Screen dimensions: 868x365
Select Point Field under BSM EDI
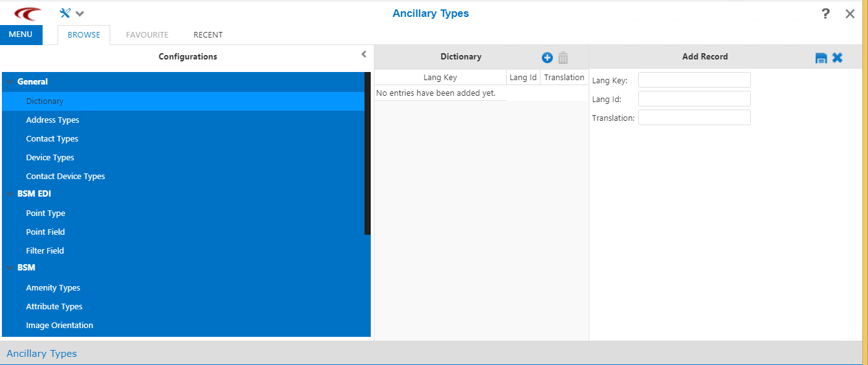(x=45, y=232)
